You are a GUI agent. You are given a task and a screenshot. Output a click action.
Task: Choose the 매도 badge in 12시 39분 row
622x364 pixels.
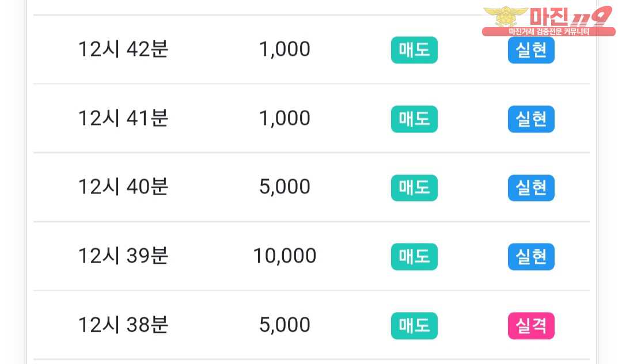click(414, 257)
